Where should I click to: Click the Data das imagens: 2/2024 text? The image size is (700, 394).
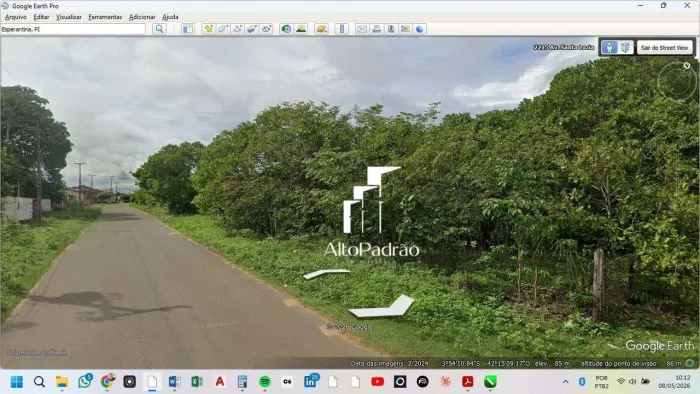[x=389, y=364]
